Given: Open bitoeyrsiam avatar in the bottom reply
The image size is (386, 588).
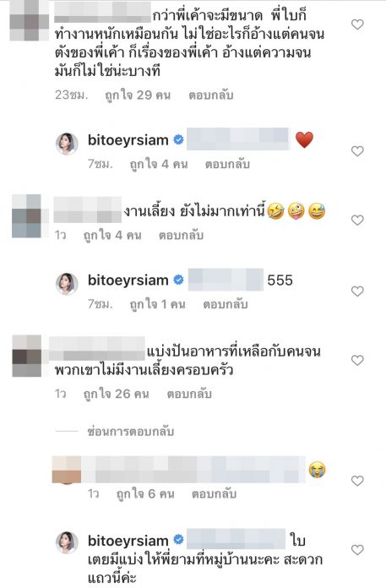Looking at the screenshot, I should pyautogui.click(x=67, y=542).
